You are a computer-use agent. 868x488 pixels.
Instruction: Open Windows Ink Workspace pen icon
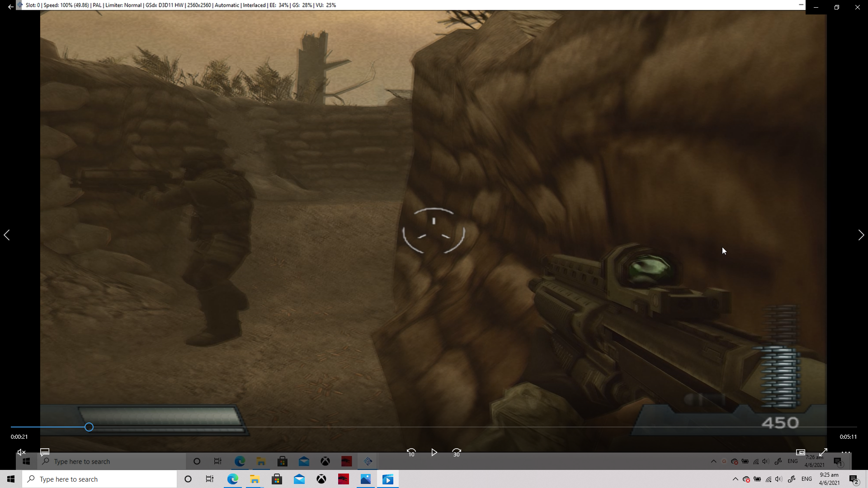pos(792,479)
